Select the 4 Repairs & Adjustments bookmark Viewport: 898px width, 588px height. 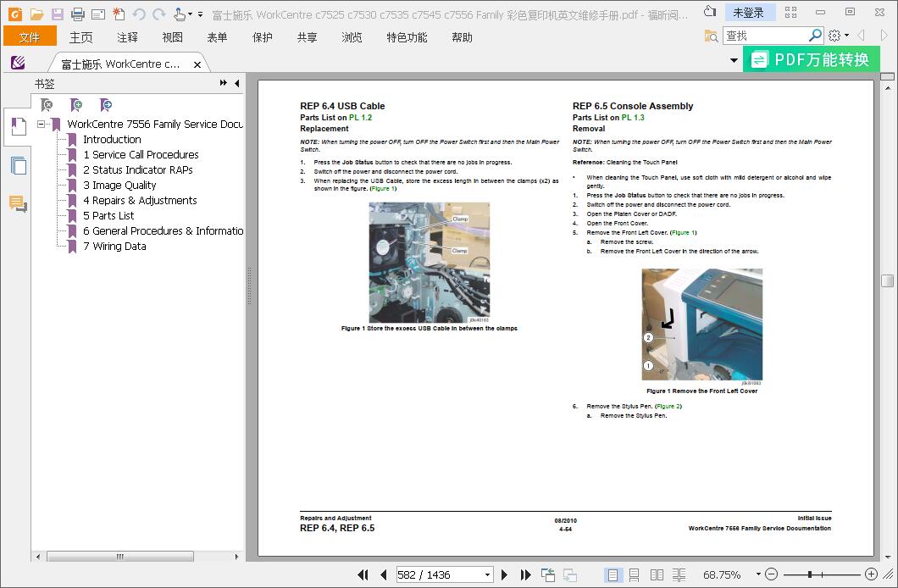click(140, 201)
